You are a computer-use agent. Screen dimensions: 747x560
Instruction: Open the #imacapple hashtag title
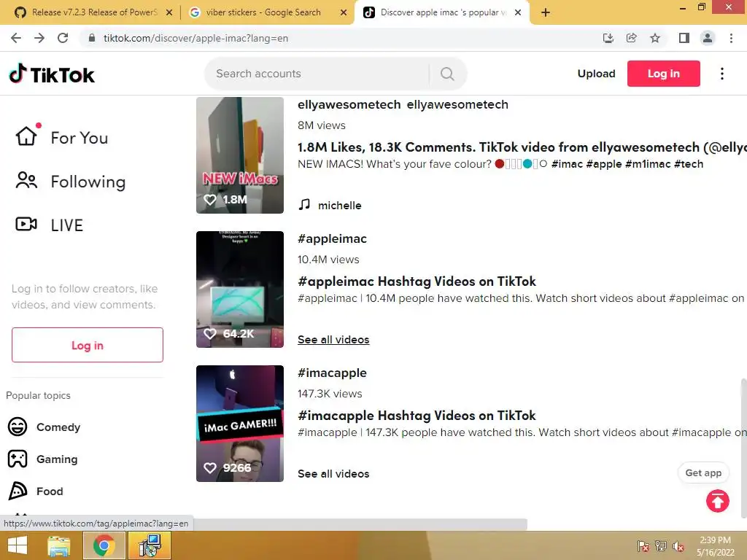pyautogui.click(x=332, y=373)
